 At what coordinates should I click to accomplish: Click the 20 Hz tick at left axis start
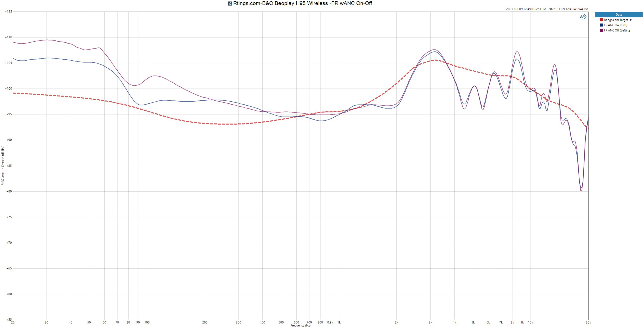click(x=13, y=322)
